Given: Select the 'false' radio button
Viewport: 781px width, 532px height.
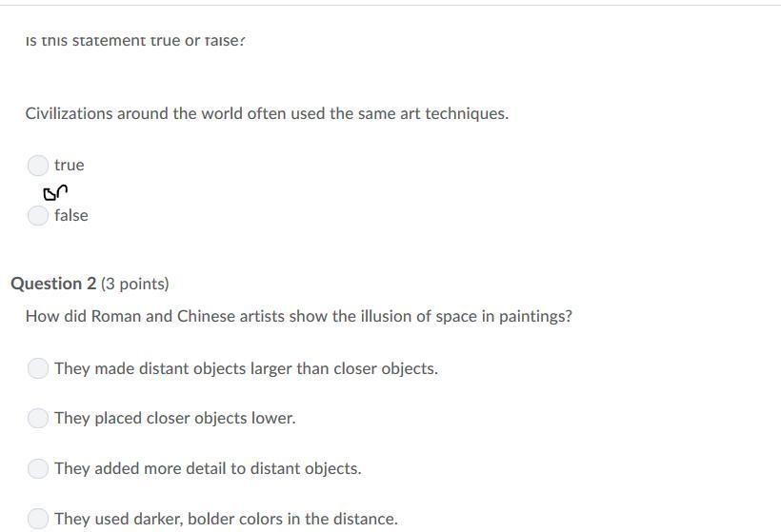Looking at the screenshot, I should pyautogui.click(x=38, y=215).
